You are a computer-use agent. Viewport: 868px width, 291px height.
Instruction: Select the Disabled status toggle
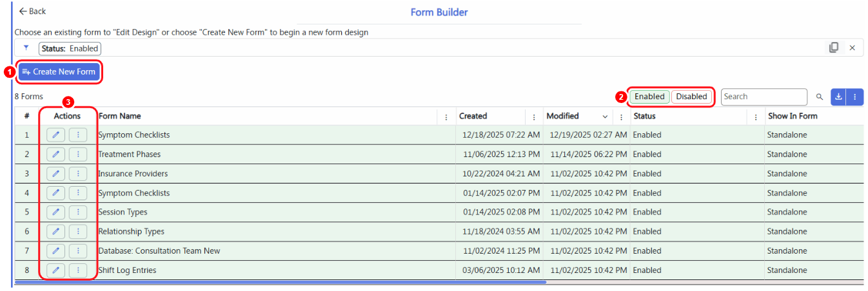691,97
